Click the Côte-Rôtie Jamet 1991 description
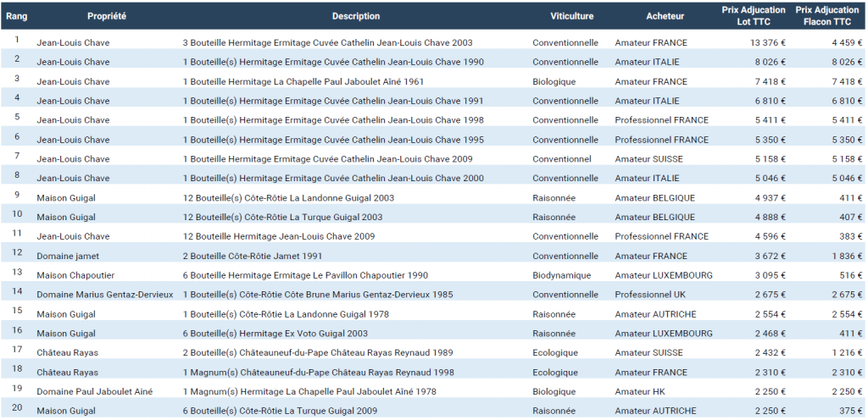 [x=252, y=256]
